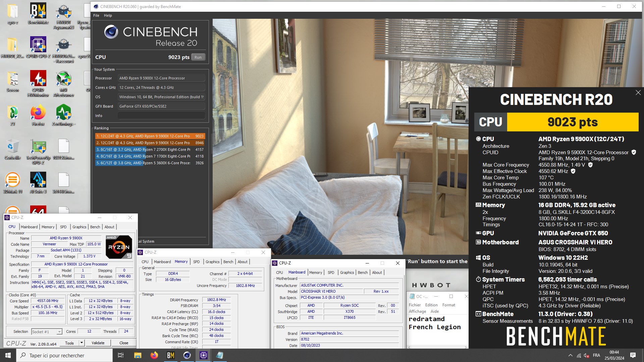
Task: Open Bench tab in middle CPU-Z memory window
Action: point(228,262)
